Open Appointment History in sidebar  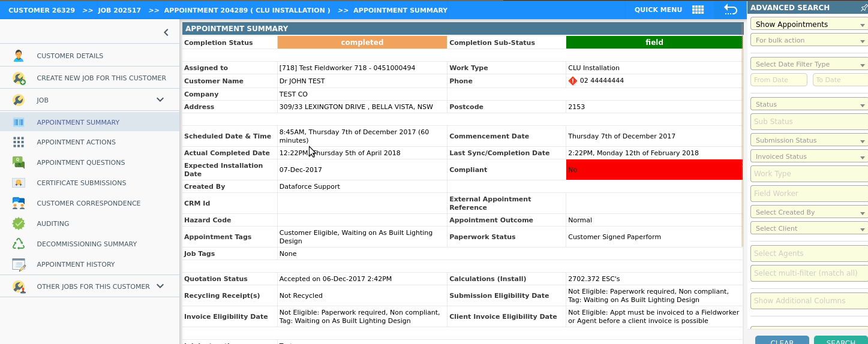coord(76,264)
